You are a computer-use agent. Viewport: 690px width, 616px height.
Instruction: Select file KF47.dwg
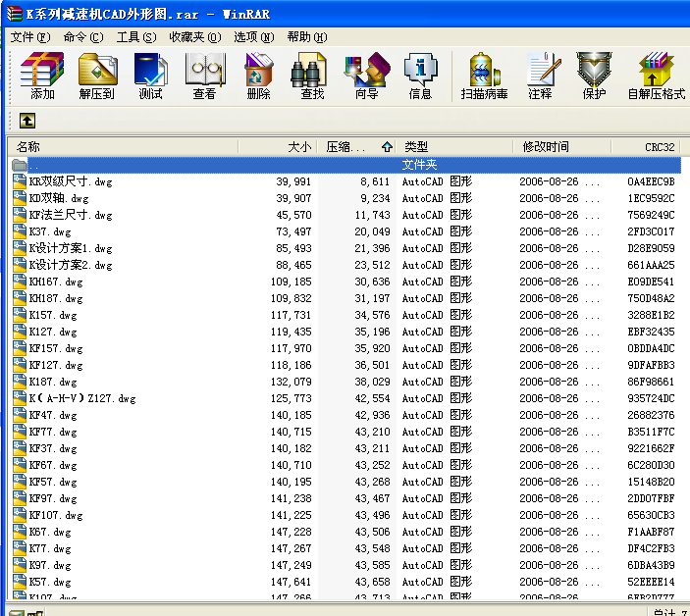pos(53,415)
